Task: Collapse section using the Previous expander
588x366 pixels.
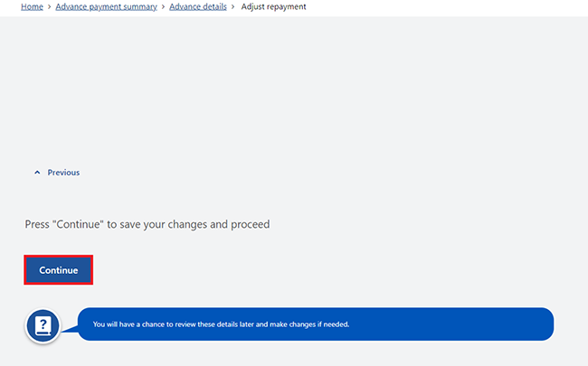Action: [x=57, y=173]
